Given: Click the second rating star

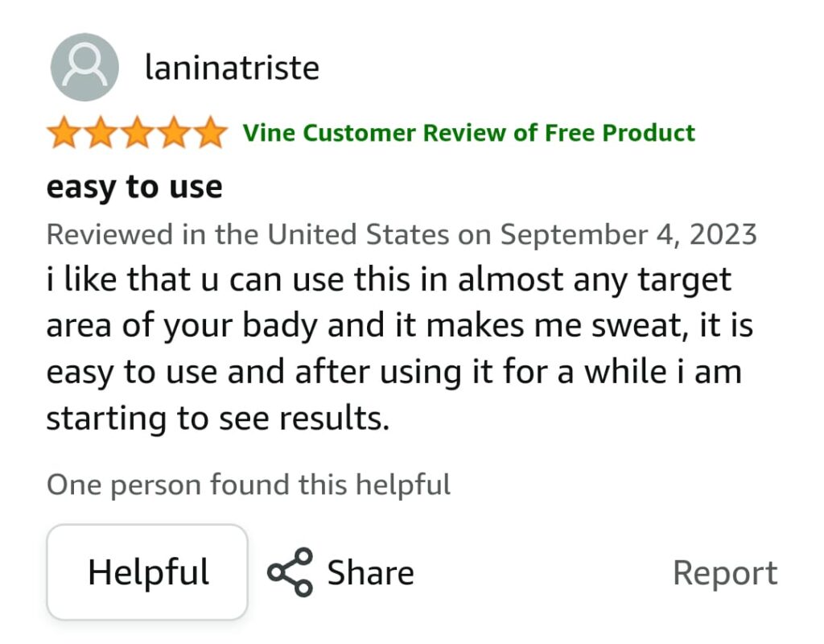Looking at the screenshot, I should 100,133.
